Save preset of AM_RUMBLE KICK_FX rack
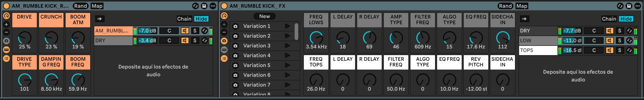The width and height of the screenshot is (644, 100). [629, 6]
